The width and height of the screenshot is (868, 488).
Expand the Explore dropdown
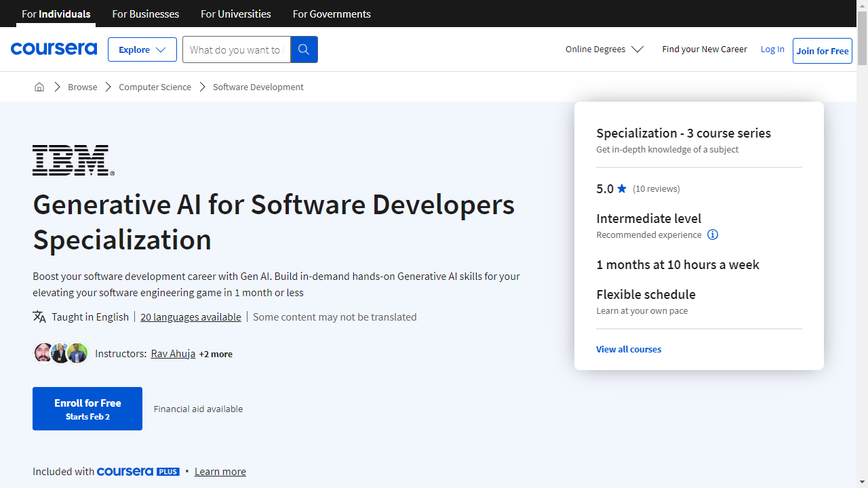tap(142, 49)
